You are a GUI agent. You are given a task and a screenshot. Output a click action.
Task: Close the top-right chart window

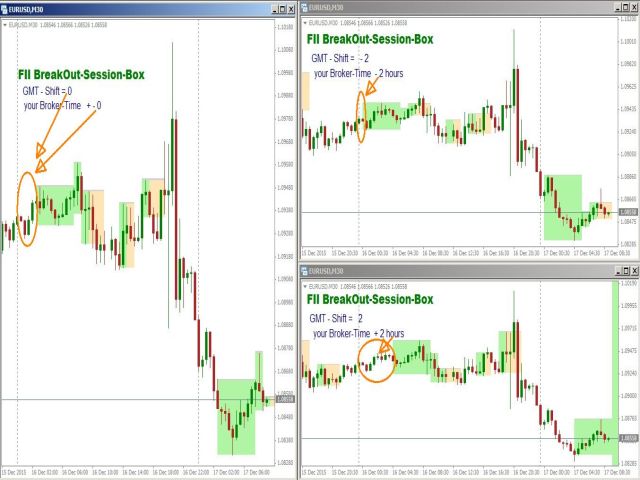(634, 7)
